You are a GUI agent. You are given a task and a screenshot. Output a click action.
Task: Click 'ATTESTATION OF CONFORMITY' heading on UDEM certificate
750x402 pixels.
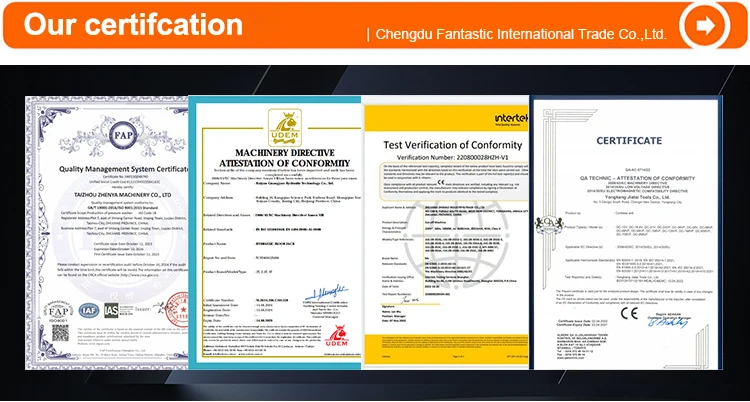point(285,163)
